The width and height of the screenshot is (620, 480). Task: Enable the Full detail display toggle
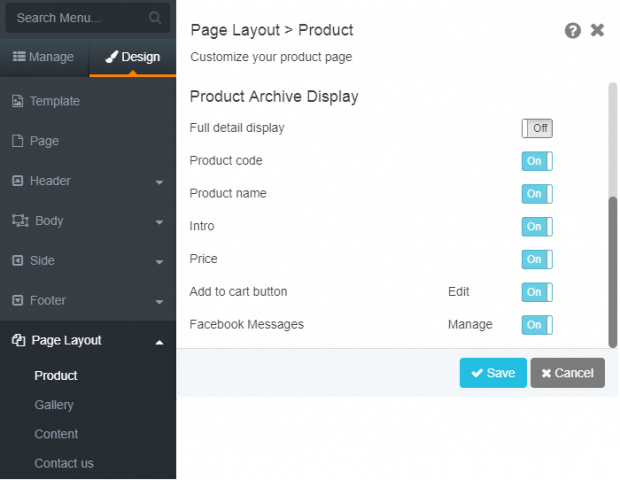[537, 128]
